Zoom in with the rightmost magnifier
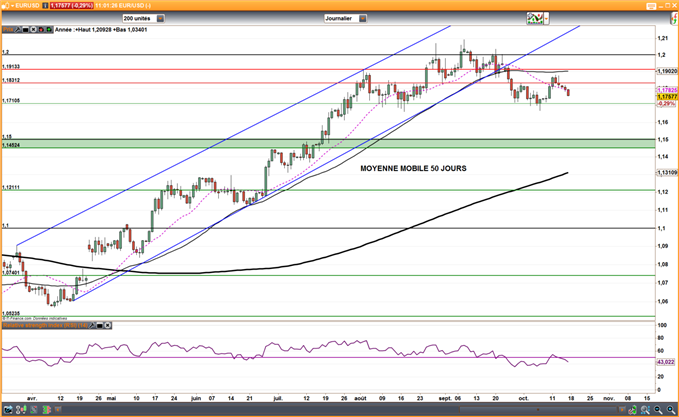 click(671, 409)
